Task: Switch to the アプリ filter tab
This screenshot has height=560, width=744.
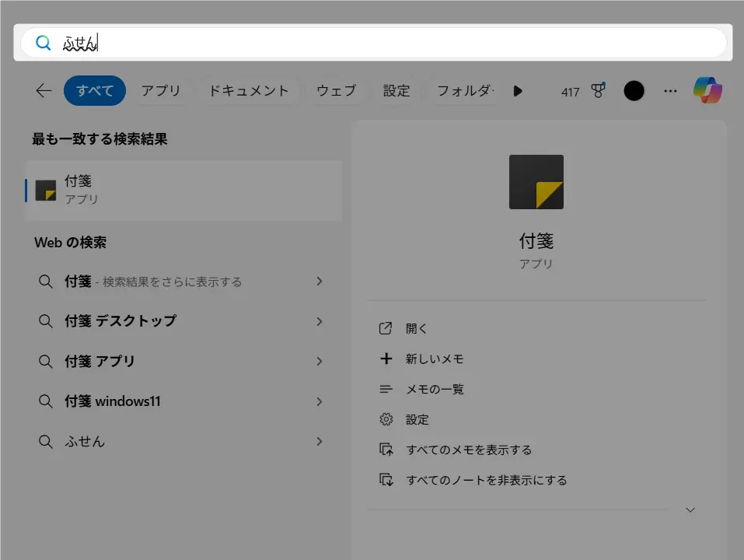Action: tap(161, 90)
